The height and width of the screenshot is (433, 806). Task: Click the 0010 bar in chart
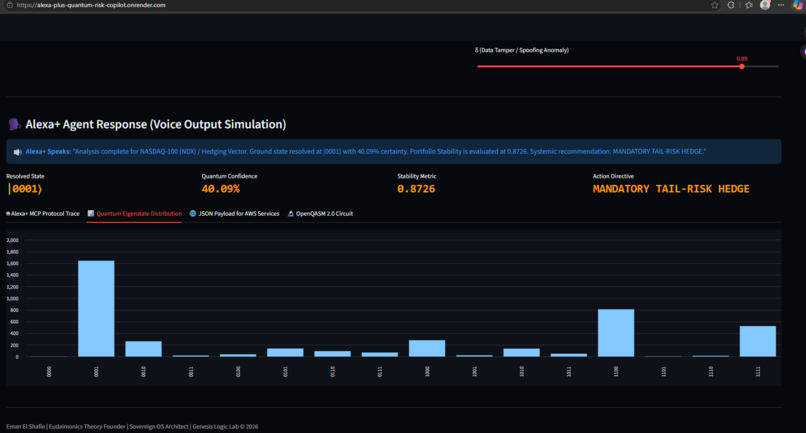[x=143, y=349]
